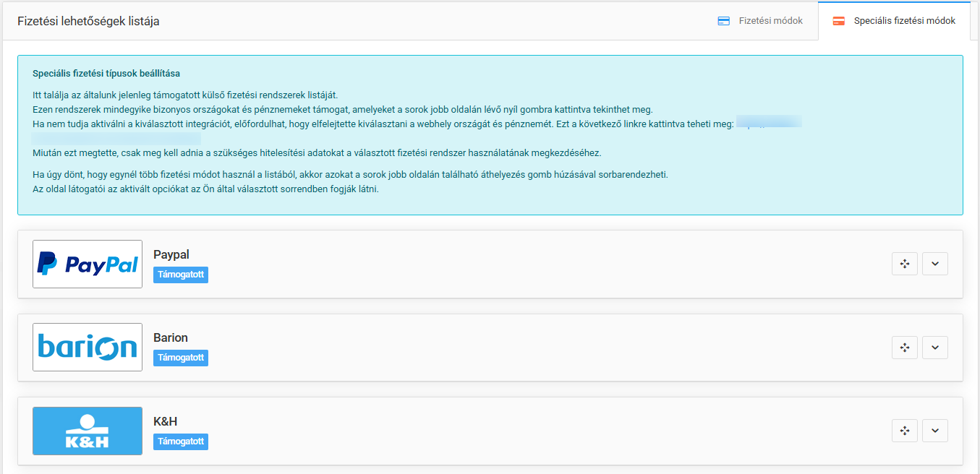Expand the Paypal row details chevron
The image size is (980, 474).
pos(934,264)
